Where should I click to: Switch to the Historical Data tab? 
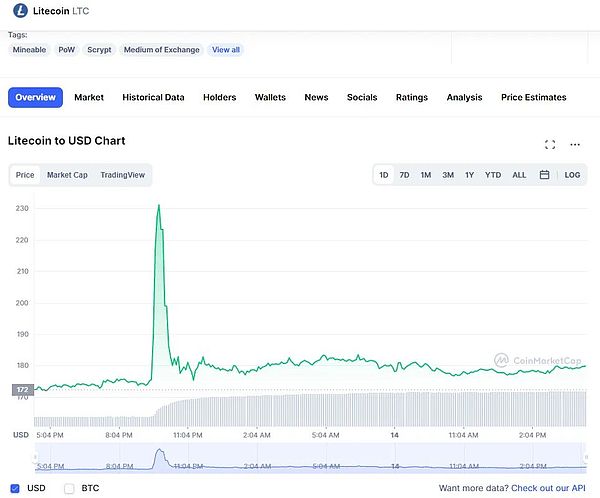(x=153, y=97)
